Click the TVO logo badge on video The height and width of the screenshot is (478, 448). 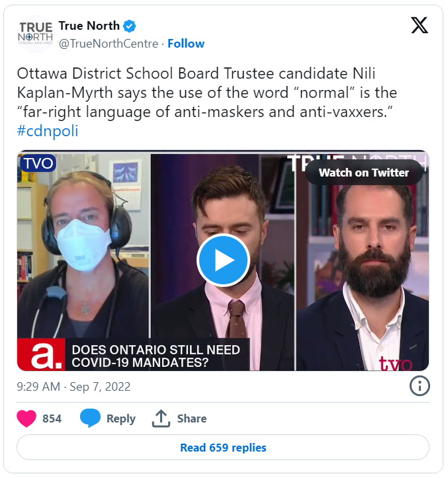point(38,163)
